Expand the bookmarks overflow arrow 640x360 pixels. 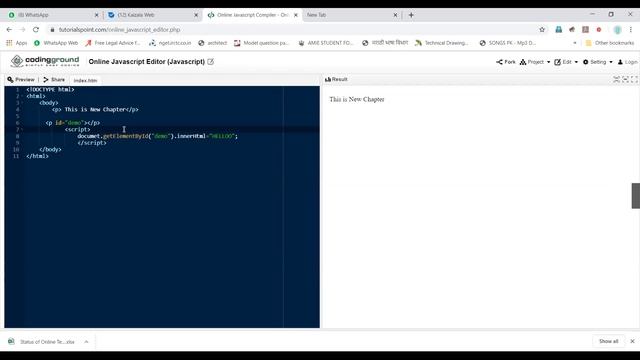575,43
